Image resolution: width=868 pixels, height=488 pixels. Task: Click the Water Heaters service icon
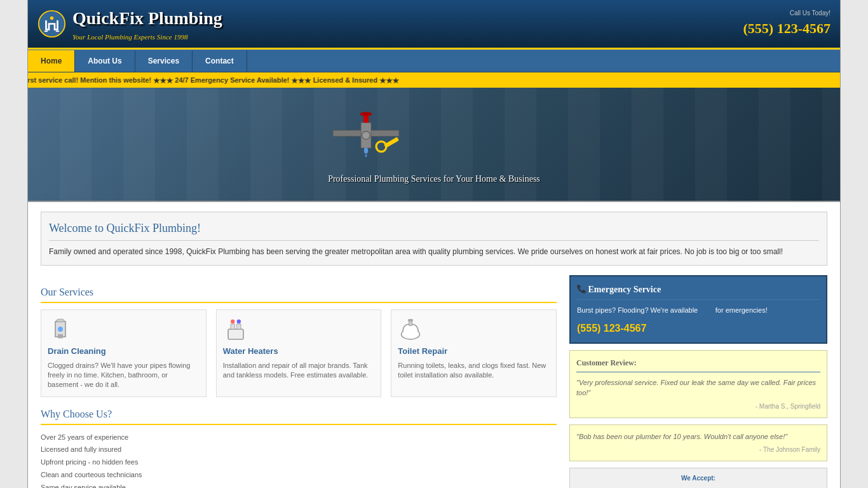click(x=236, y=329)
